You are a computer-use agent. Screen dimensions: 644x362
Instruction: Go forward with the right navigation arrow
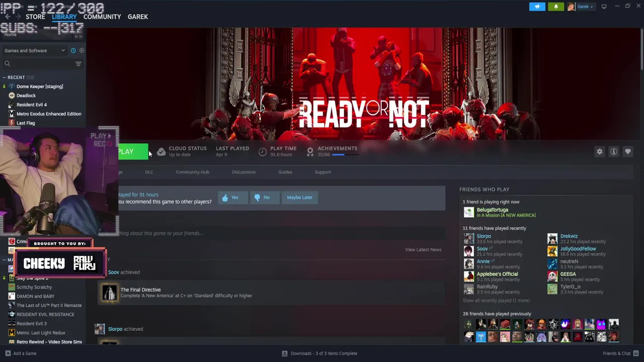tap(19, 17)
